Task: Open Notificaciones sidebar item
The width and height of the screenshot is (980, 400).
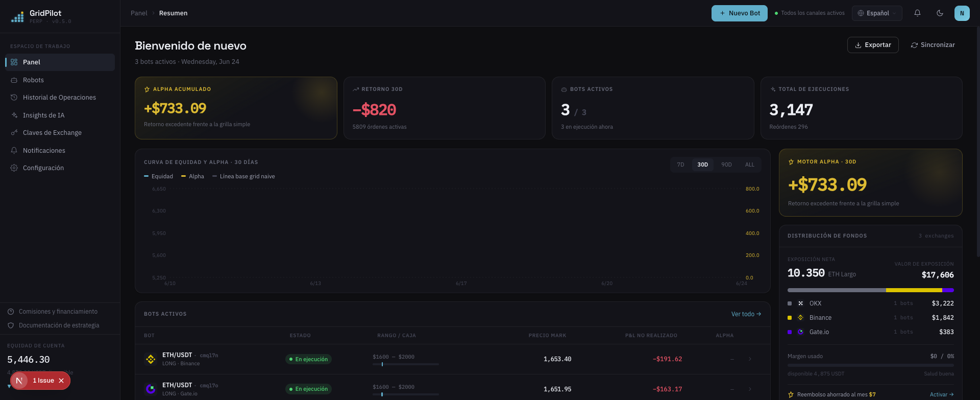Action: (60, 151)
